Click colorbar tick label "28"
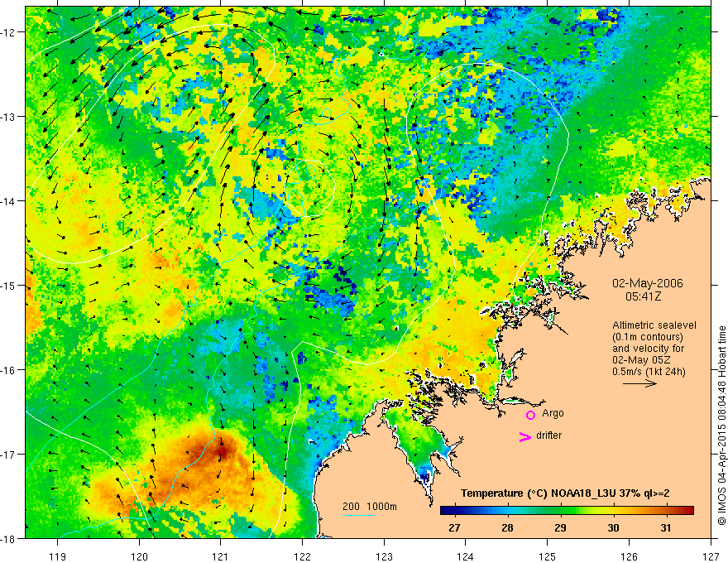The image size is (728, 563). coord(507,527)
